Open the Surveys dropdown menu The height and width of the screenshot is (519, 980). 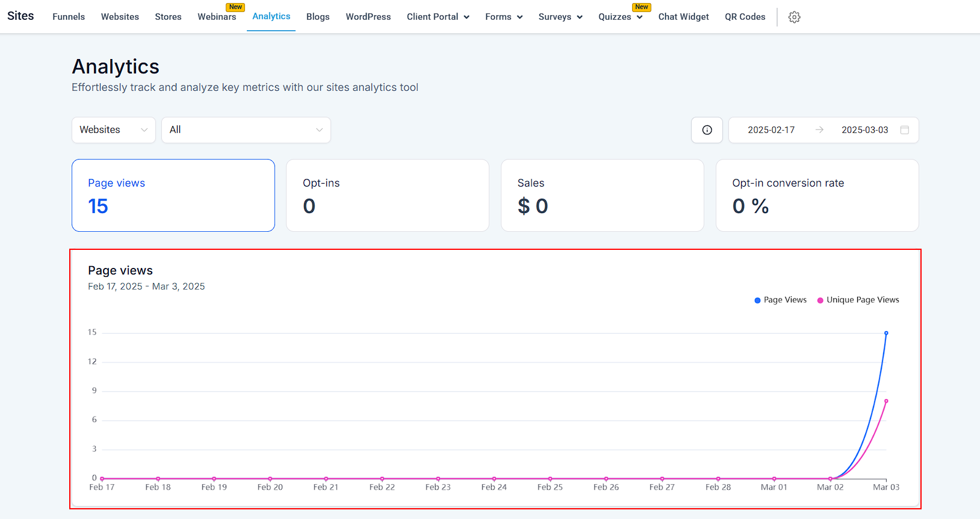pos(560,17)
